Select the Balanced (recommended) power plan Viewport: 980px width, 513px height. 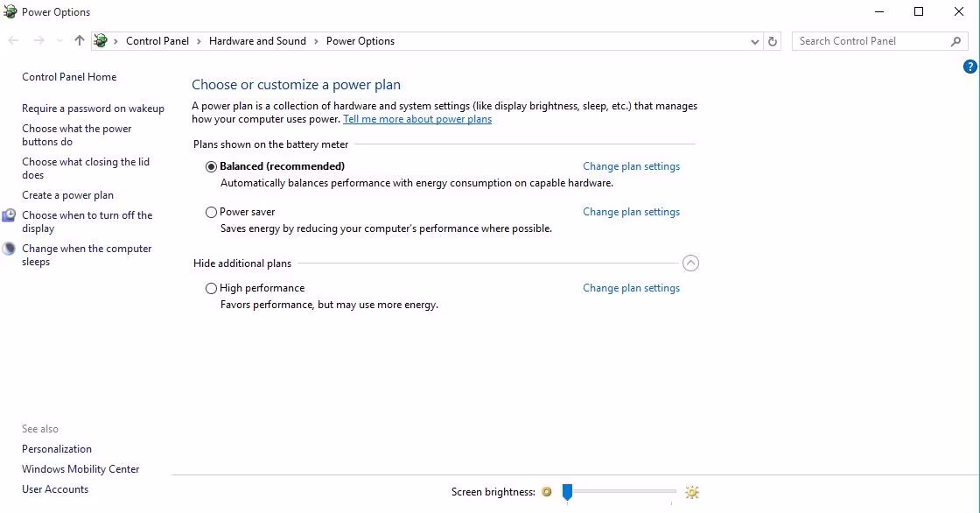(211, 166)
